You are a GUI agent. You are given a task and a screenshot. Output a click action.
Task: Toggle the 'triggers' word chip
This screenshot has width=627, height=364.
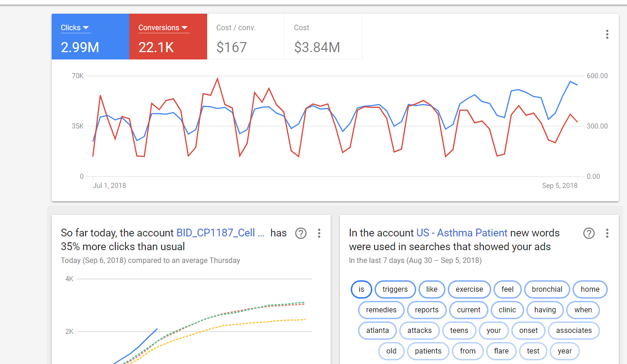pyautogui.click(x=395, y=289)
